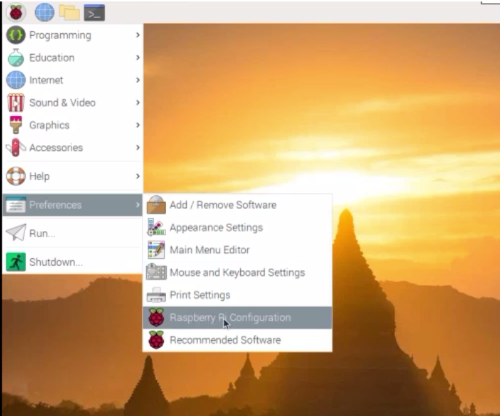This screenshot has width=500, height=416.
Task: Launch the web browser globe icon in the taskbar
Action: point(44,13)
